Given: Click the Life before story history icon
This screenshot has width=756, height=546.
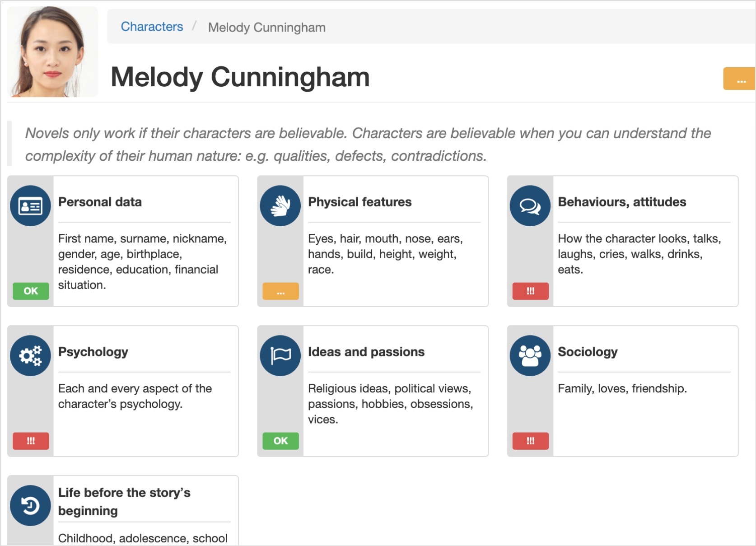Looking at the screenshot, I should coord(30,505).
